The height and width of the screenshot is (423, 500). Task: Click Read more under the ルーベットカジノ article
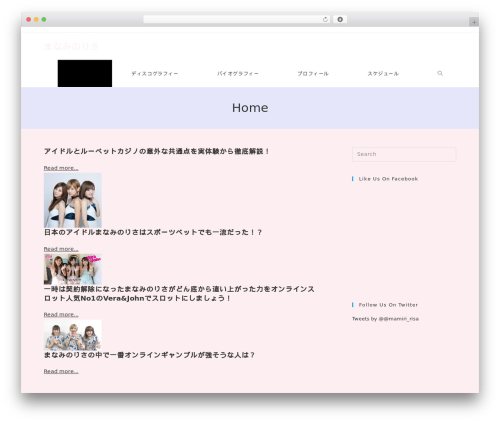tap(61, 168)
